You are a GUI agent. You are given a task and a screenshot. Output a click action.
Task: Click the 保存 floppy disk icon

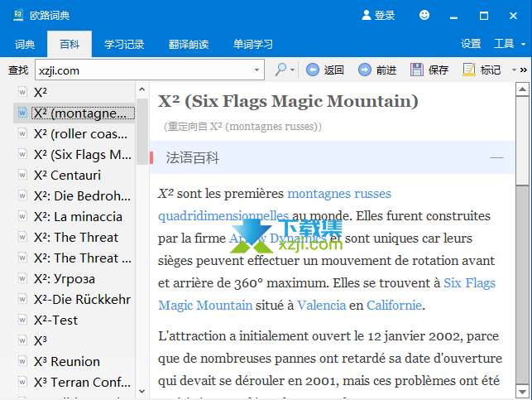[x=417, y=70]
